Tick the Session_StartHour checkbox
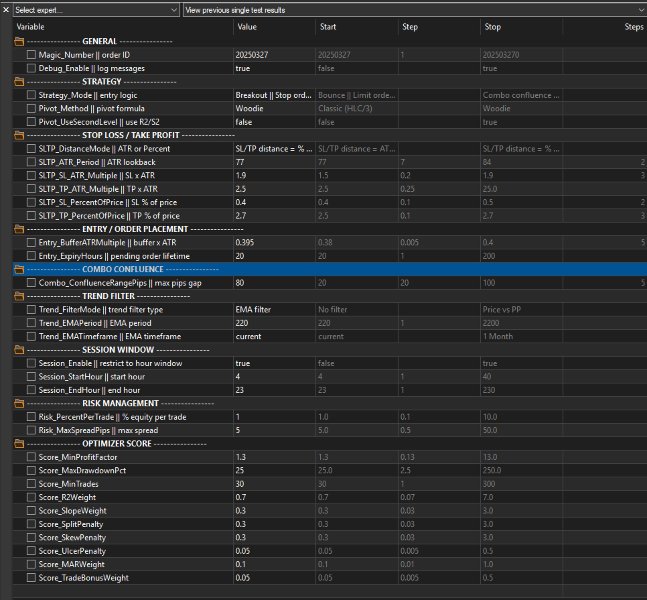Screen dimensions: 647x600 31,377
